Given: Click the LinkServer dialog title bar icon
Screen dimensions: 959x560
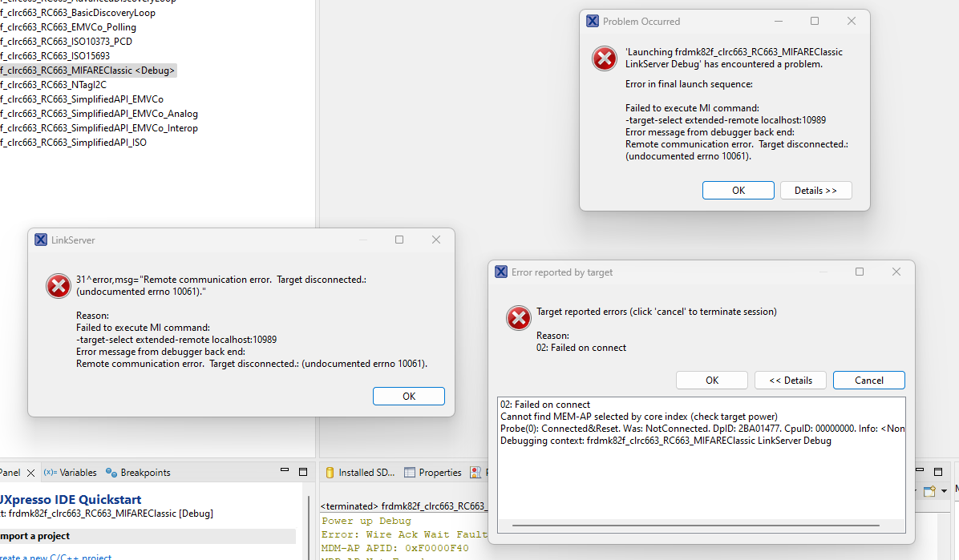Looking at the screenshot, I should pos(41,240).
